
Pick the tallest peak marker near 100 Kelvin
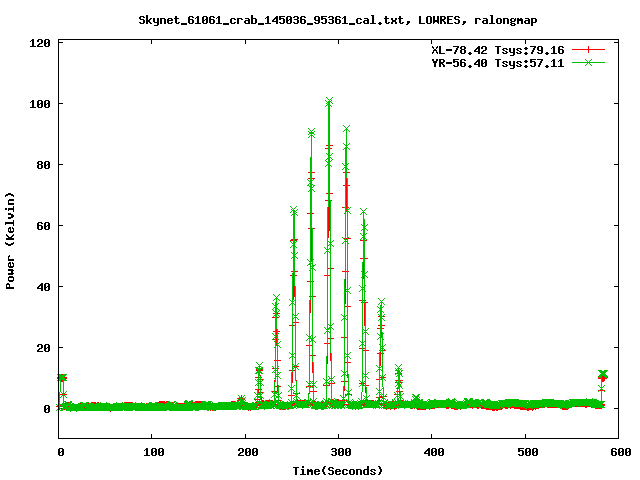[329, 101]
